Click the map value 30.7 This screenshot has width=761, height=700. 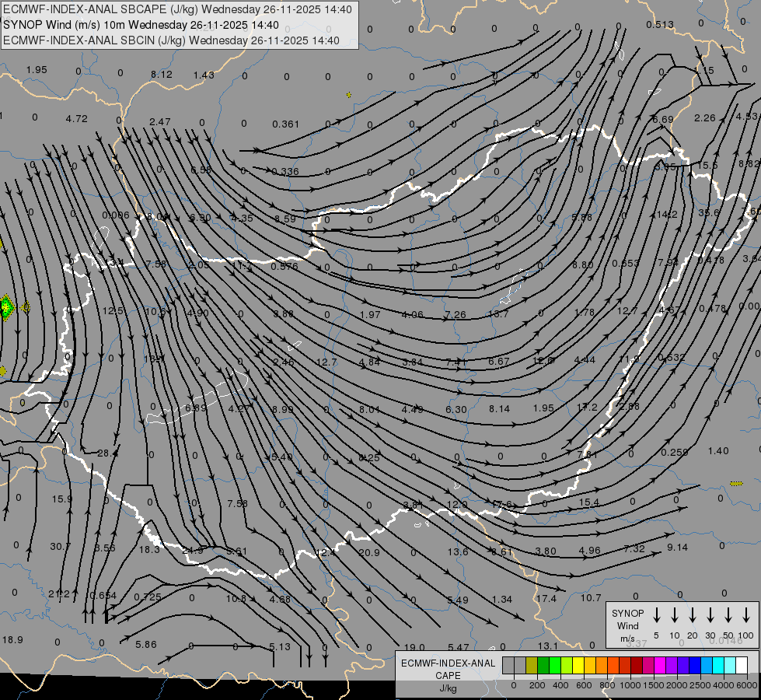click(x=60, y=547)
